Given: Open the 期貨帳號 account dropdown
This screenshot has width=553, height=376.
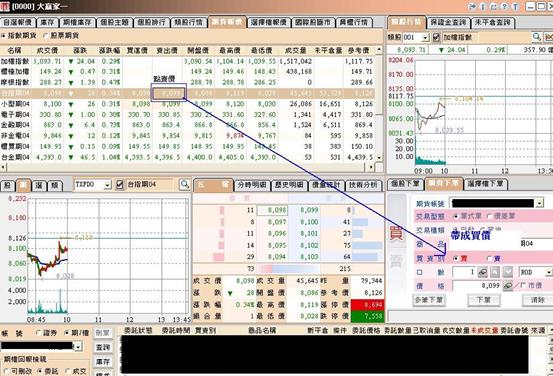Looking at the screenshot, I should tap(539, 203).
